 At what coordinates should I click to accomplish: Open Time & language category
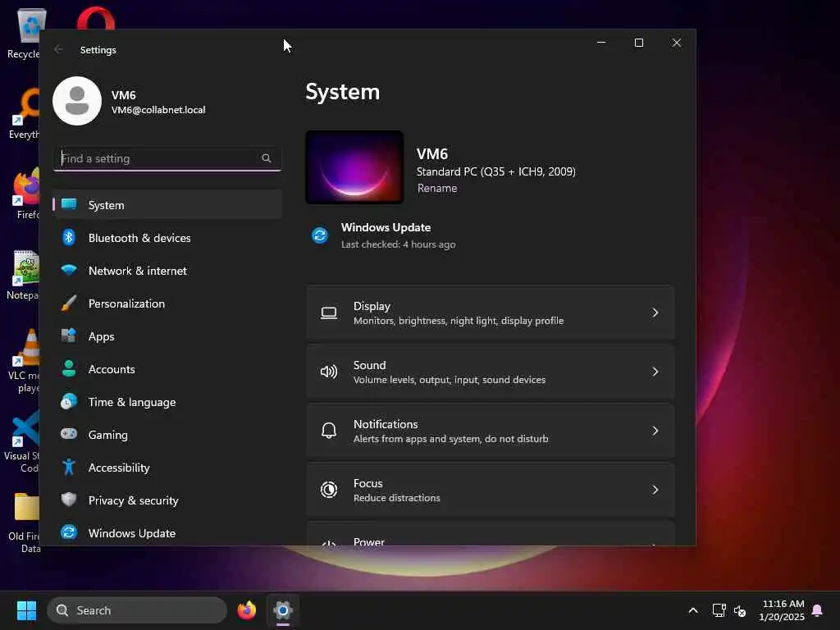[167, 401]
